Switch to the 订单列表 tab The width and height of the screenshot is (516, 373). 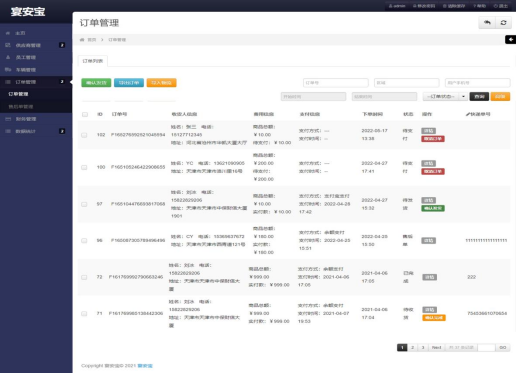(93, 61)
